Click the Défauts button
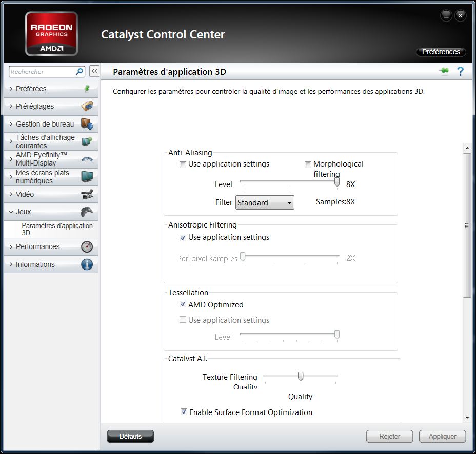Viewport: 476px width, 454px height. (130, 436)
